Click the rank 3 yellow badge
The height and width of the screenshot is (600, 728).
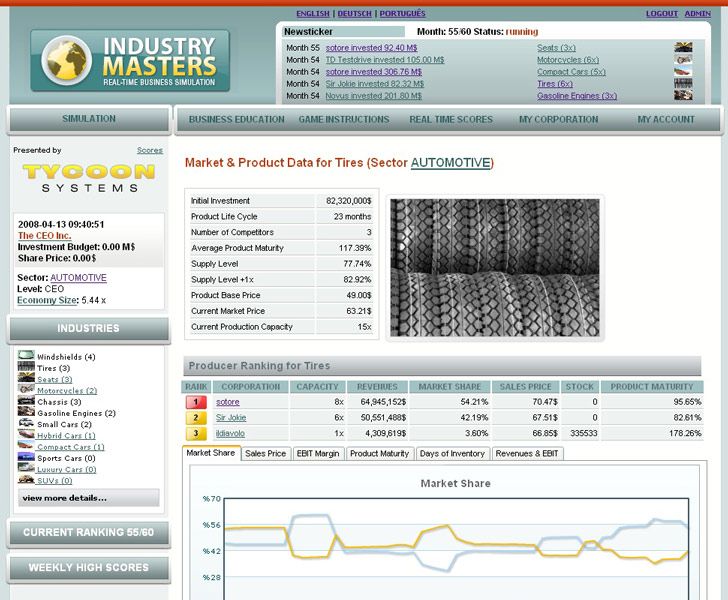pyautogui.click(x=196, y=433)
